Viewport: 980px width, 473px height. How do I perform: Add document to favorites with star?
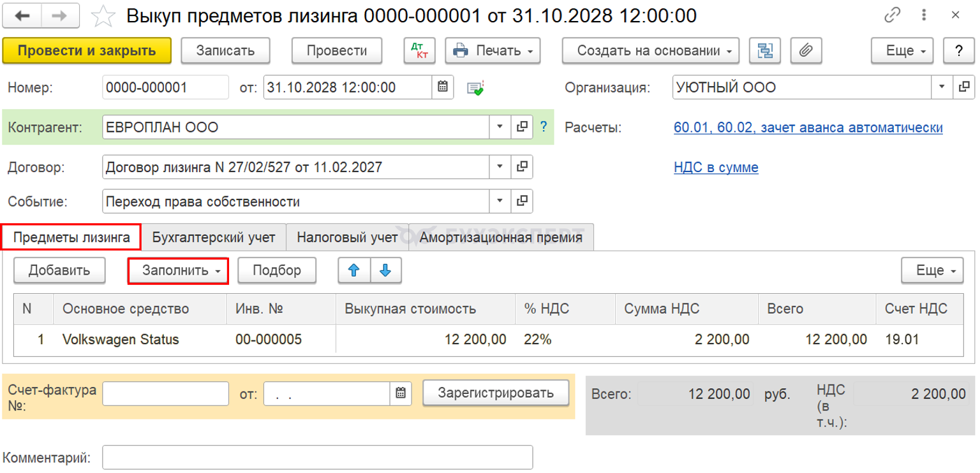point(103,16)
